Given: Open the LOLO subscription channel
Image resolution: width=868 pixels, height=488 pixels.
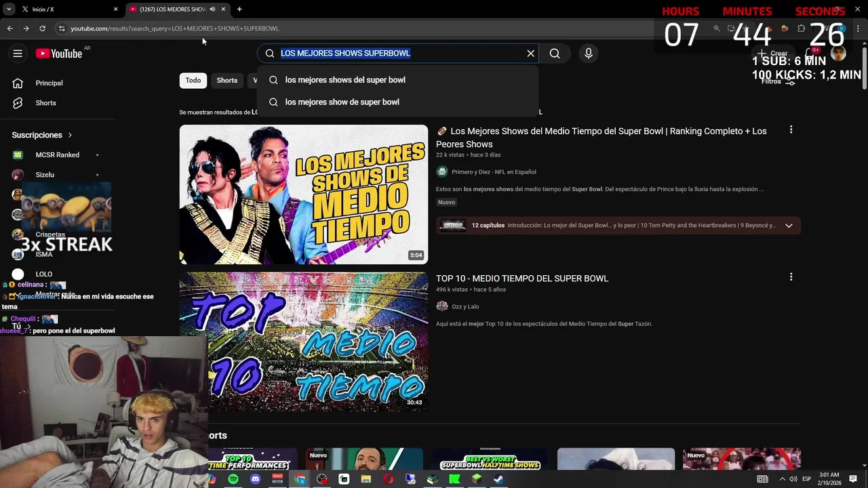Looking at the screenshot, I should [44, 274].
